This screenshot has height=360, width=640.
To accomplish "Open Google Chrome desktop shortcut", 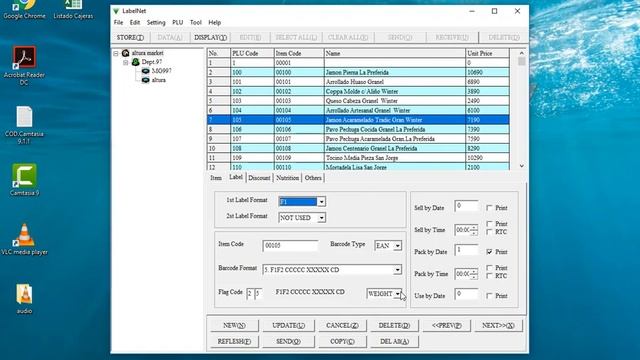I will (24, 9).
